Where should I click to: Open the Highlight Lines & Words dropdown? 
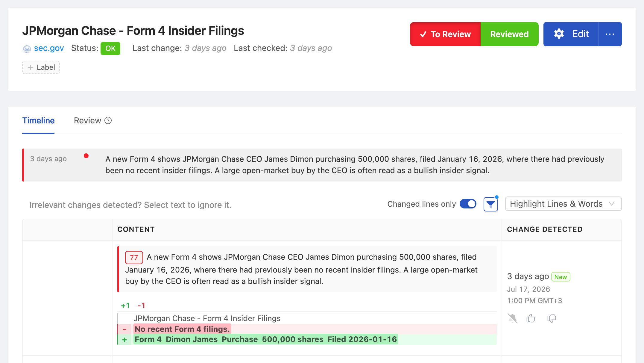(563, 204)
